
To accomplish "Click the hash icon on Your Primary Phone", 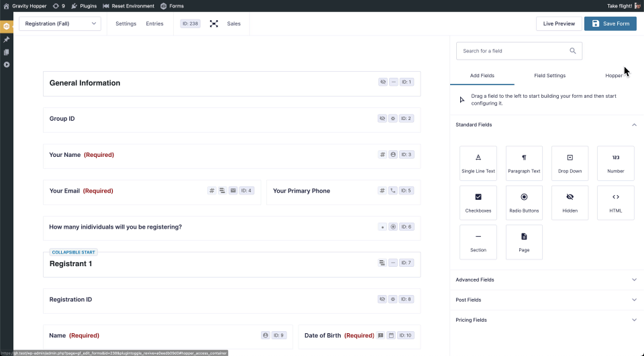I will tap(382, 190).
